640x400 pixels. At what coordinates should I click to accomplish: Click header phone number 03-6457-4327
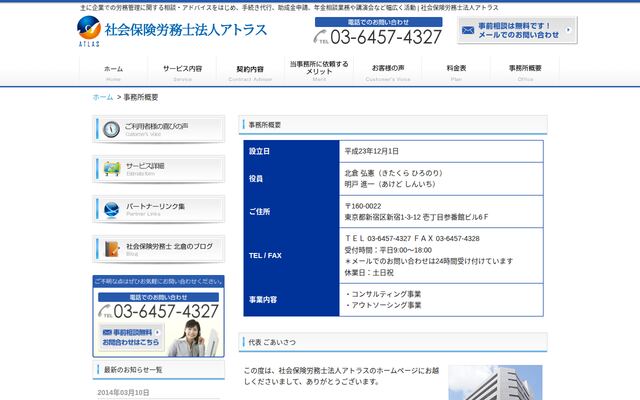tap(386, 37)
